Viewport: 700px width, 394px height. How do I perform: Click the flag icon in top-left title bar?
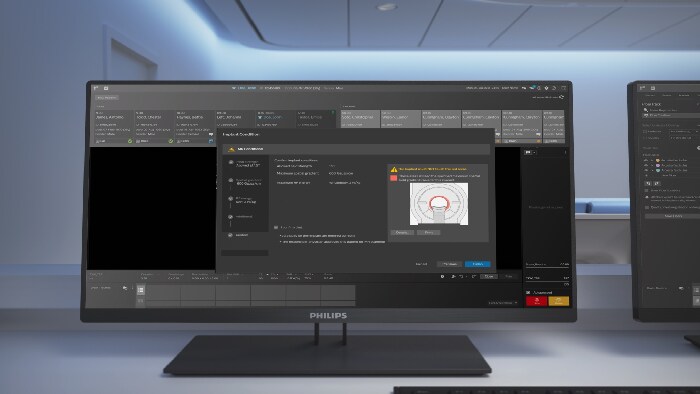(96, 88)
